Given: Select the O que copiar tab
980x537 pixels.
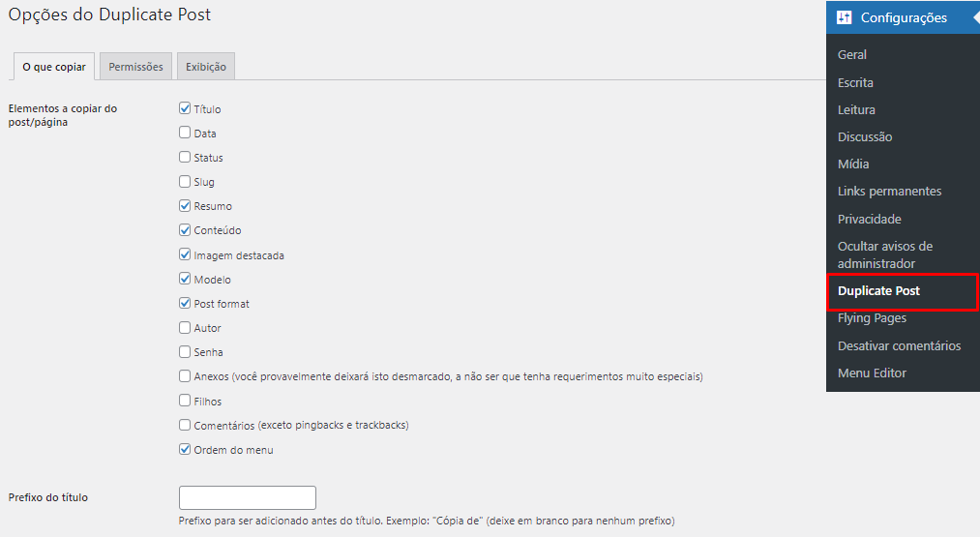Looking at the screenshot, I should click(x=54, y=67).
